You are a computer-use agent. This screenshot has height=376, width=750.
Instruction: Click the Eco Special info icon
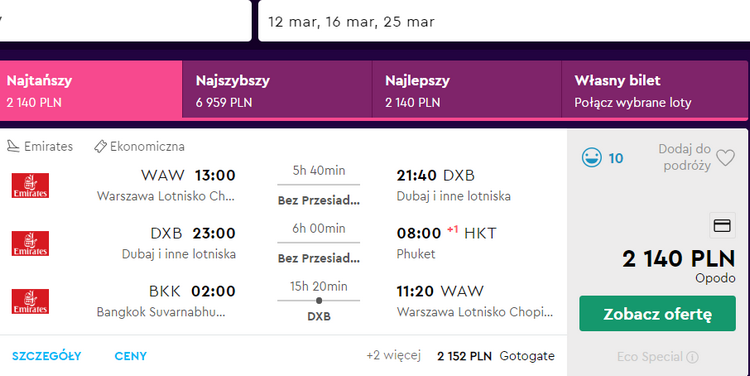(x=692, y=357)
